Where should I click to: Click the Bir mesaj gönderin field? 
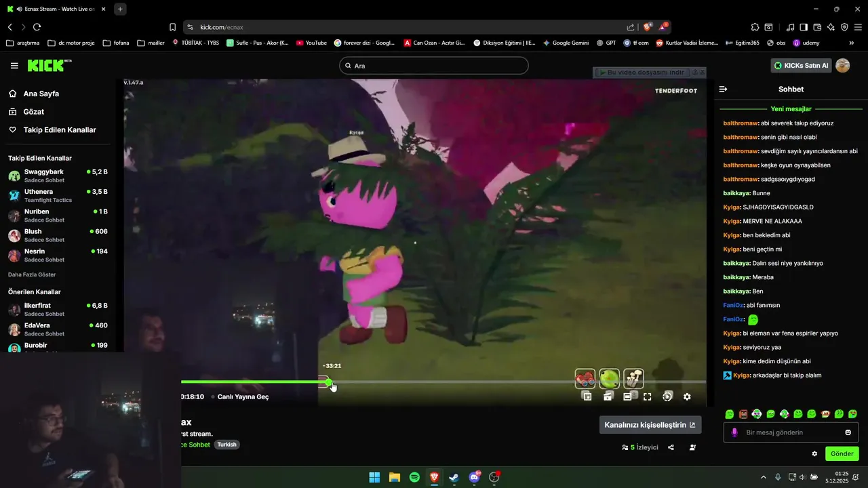pos(791,432)
